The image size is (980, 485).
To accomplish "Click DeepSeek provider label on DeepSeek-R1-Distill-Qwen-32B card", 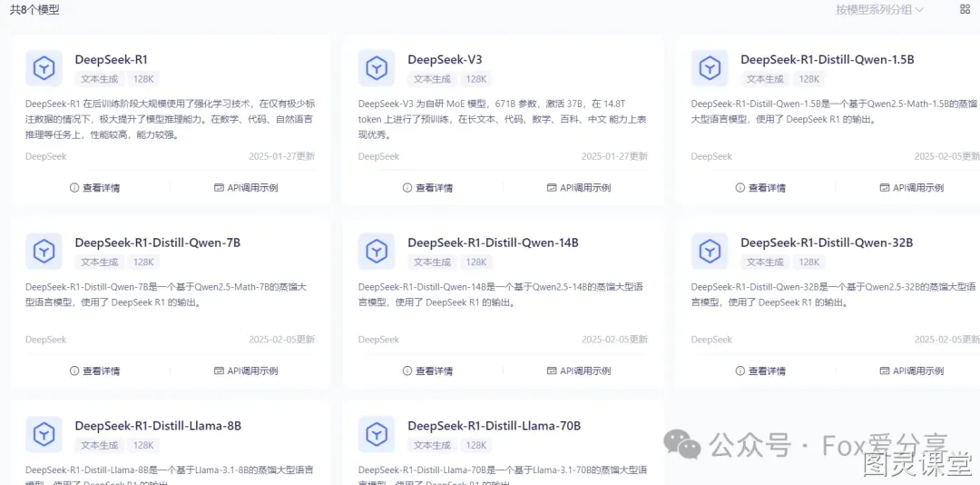I will pos(712,340).
